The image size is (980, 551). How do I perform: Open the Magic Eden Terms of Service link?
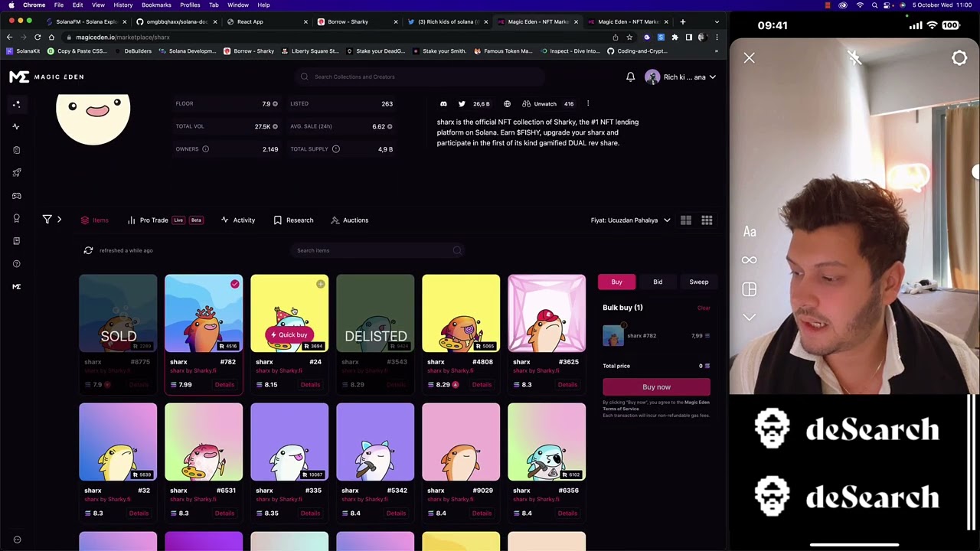click(656, 406)
